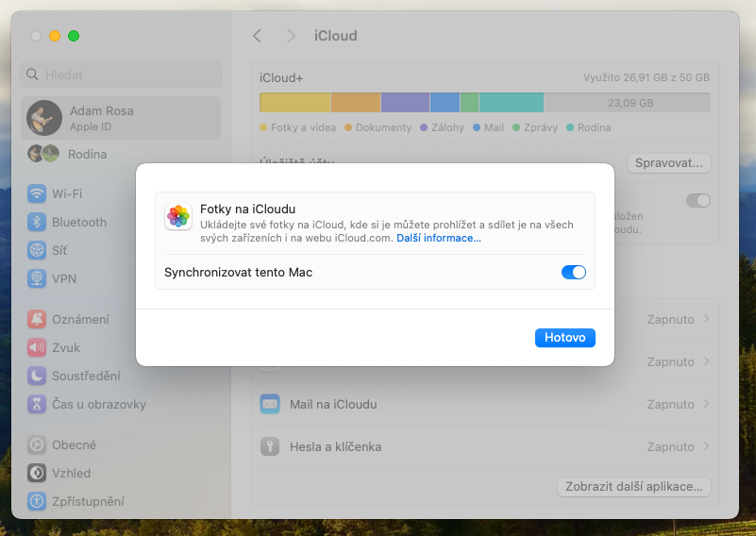
Task: Expand Mail na iCloudu chevron
Action: [x=707, y=404]
